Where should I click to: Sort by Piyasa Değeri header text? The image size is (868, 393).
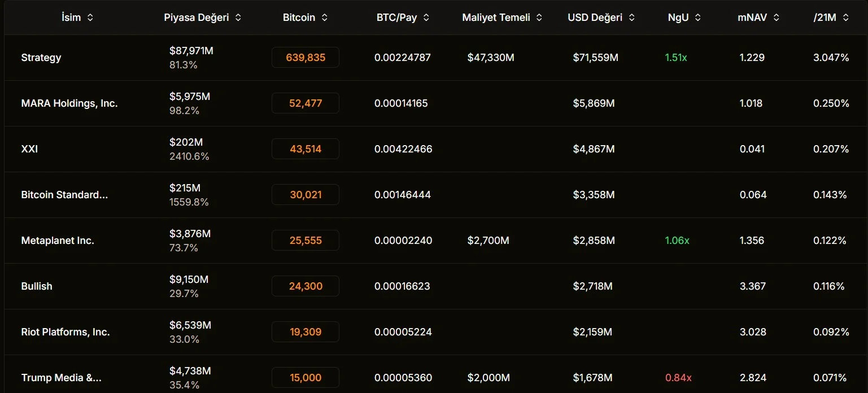[x=197, y=18]
